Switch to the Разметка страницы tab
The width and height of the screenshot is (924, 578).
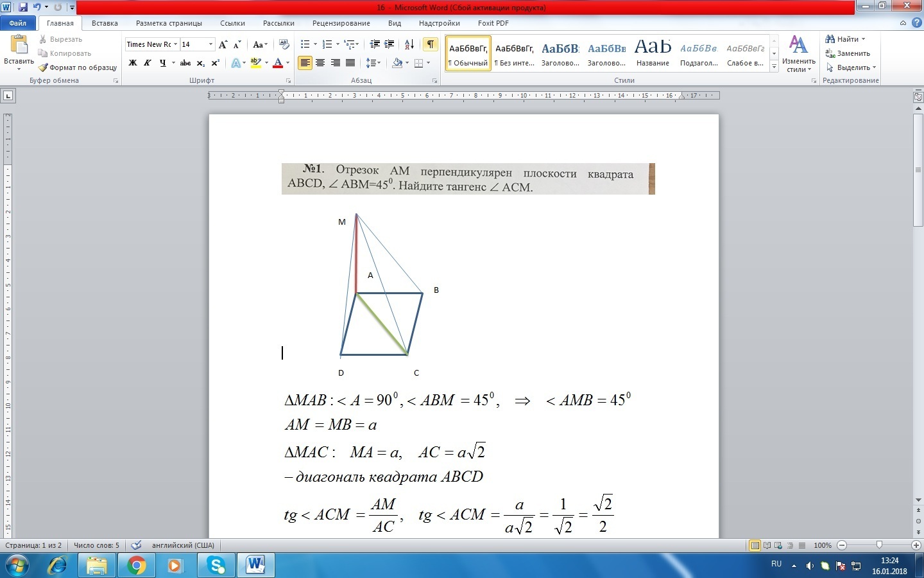click(x=169, y=23)
